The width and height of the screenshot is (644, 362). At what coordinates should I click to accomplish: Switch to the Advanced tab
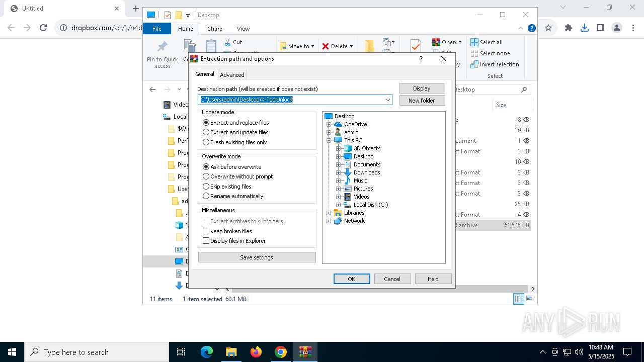[232, 75]
